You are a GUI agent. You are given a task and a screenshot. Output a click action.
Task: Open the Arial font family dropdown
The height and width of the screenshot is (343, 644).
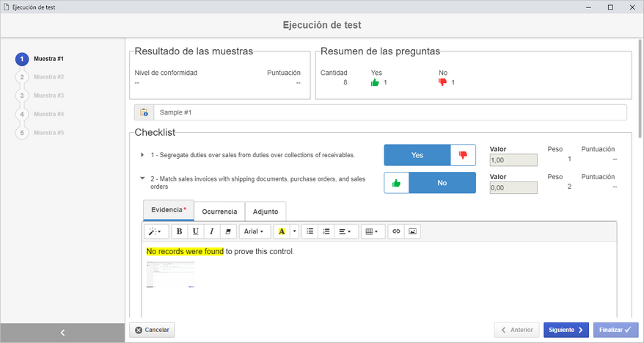coord(255,231)
